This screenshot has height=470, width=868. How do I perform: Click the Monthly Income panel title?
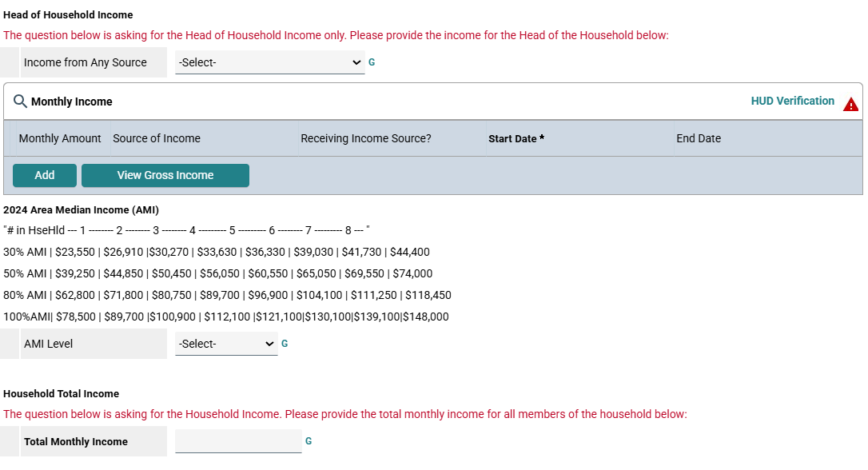[x=72, y=102]
